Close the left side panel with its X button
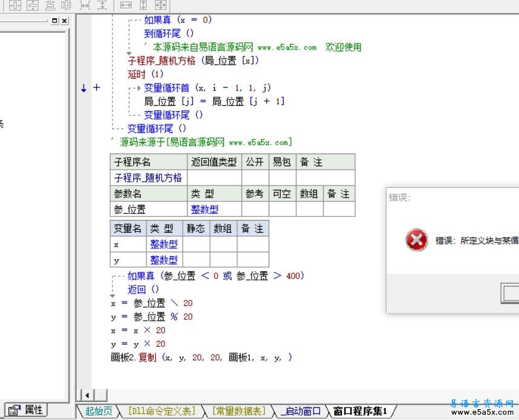Viewport: 519px width, 420px height. (65, 21)
